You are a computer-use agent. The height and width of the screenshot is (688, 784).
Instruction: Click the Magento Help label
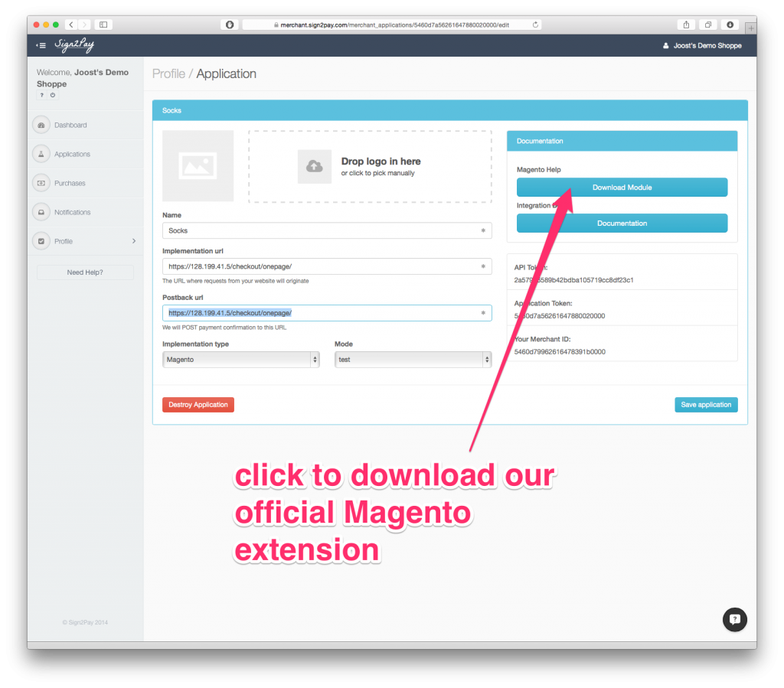(x=538, y=170)
